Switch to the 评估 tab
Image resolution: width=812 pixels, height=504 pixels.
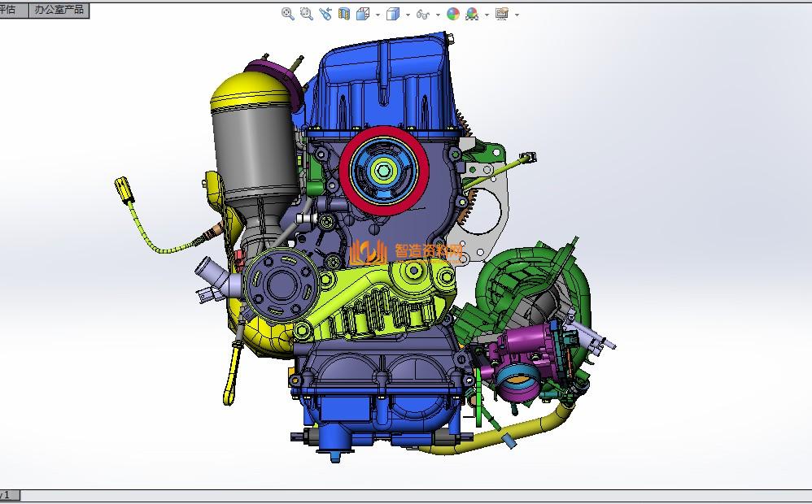pyautogui.click(x=11, y=10)
